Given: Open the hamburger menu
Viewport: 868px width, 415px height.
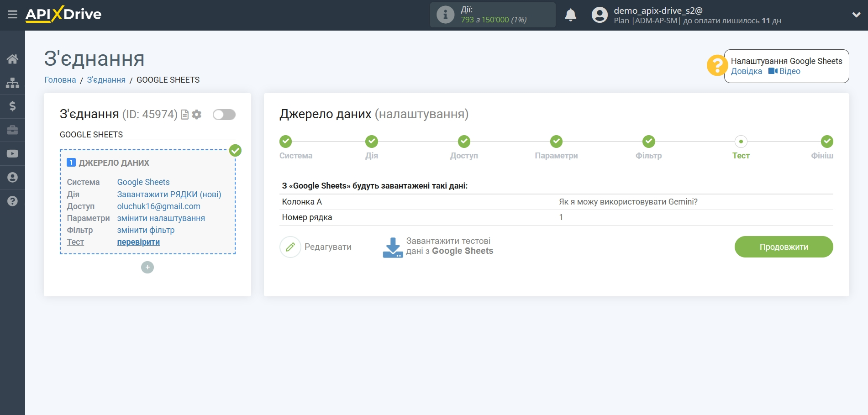Looking at the screenshot, I should pos(12,15).
